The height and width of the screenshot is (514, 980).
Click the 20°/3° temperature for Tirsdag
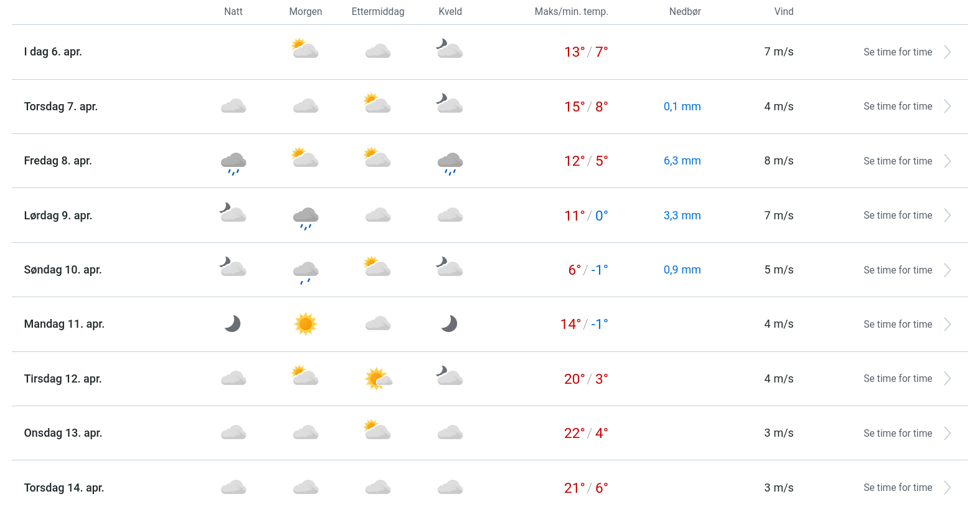[585, 379]
